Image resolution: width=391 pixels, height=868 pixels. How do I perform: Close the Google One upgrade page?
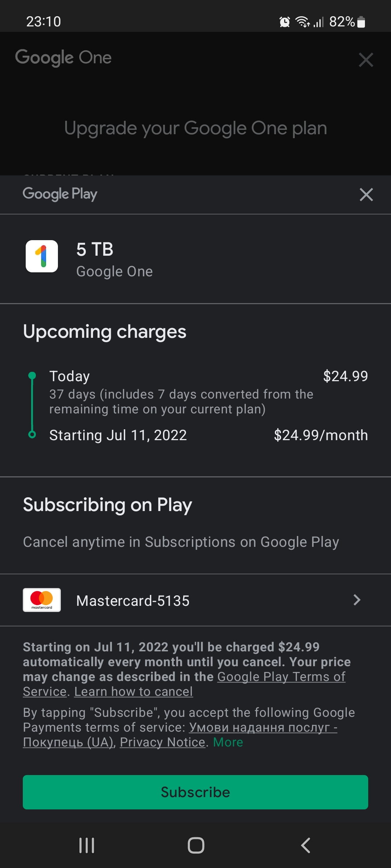click(x=366, y=60)
